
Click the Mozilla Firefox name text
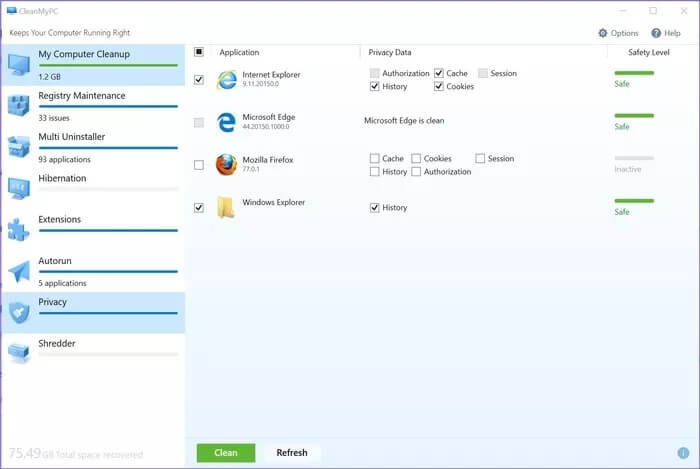click(x=268, y=160)
